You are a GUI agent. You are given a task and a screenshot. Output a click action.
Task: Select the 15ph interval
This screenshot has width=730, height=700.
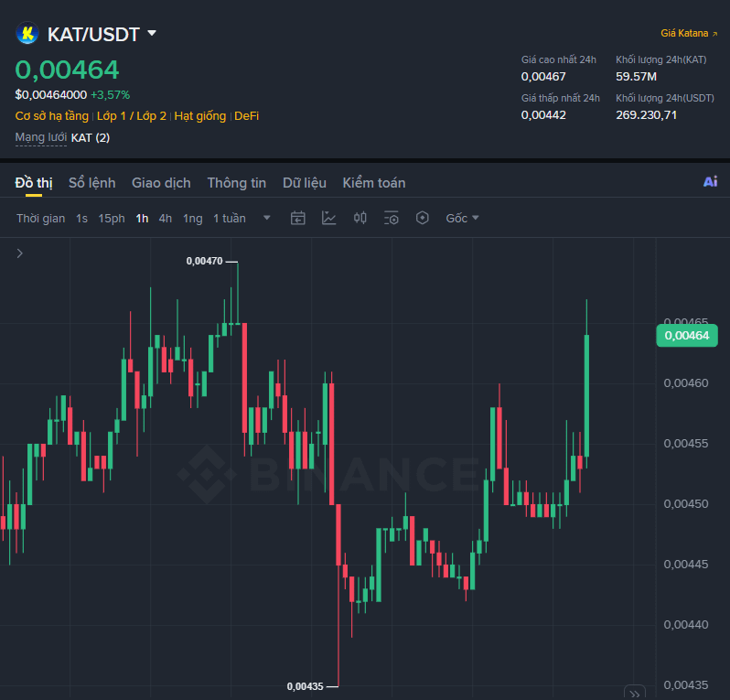click(x=112, y=219)
